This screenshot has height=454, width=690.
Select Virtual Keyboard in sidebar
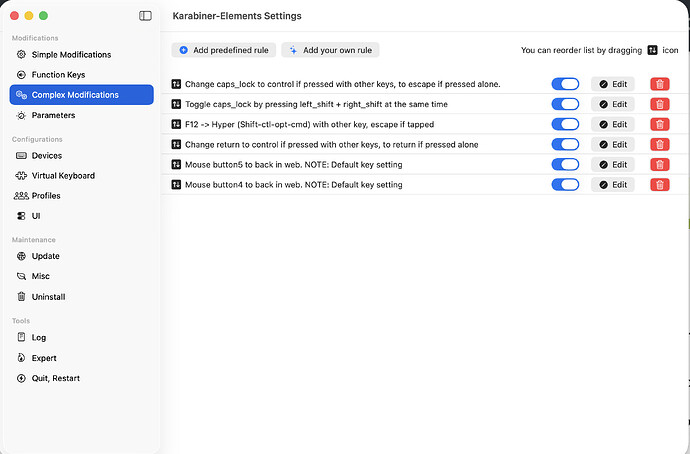click(63, 176)
